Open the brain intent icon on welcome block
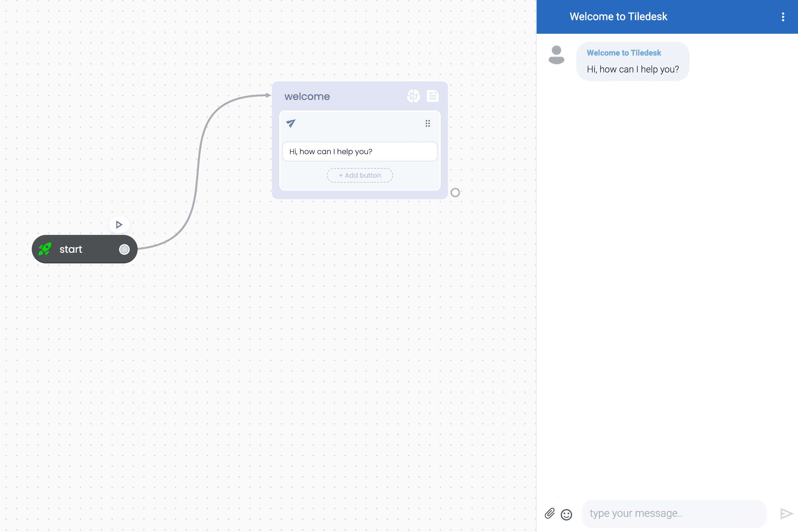798x532 pixels. (413, 96)
